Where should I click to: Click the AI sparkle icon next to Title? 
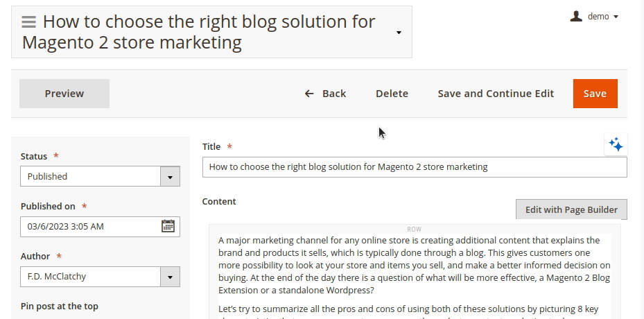tap(616, 144)
